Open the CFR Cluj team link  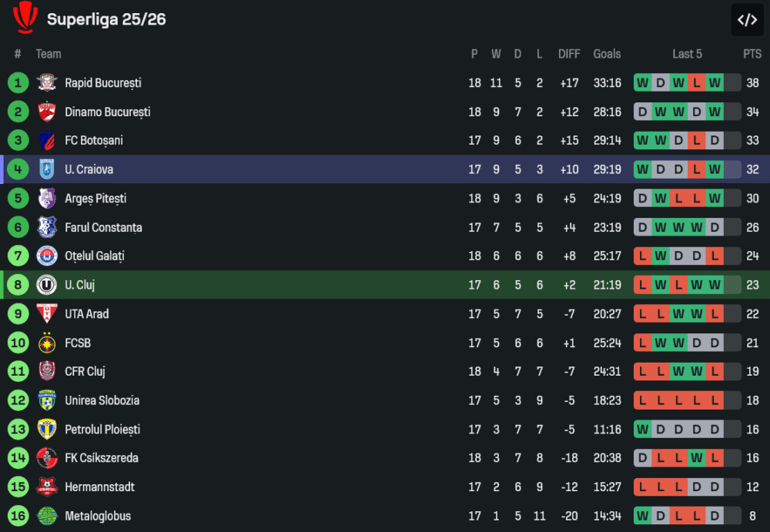pyautogui.click(x=85, y=371)
